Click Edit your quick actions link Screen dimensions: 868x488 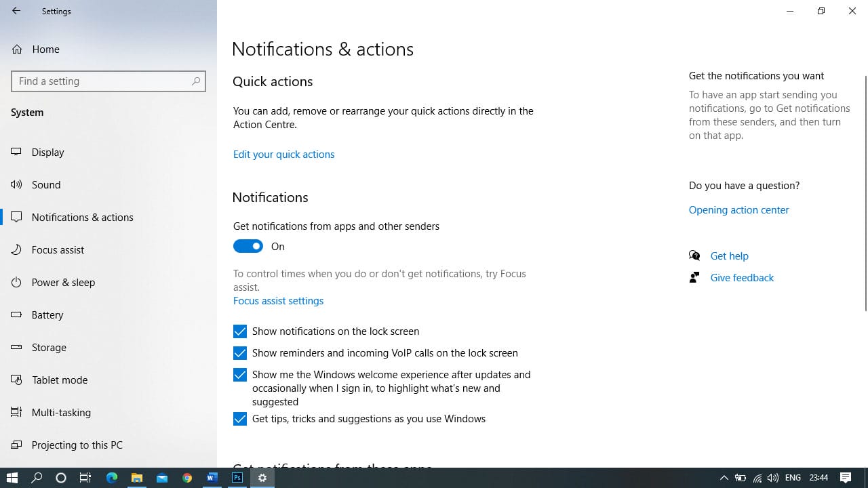[x=283, y=154]
